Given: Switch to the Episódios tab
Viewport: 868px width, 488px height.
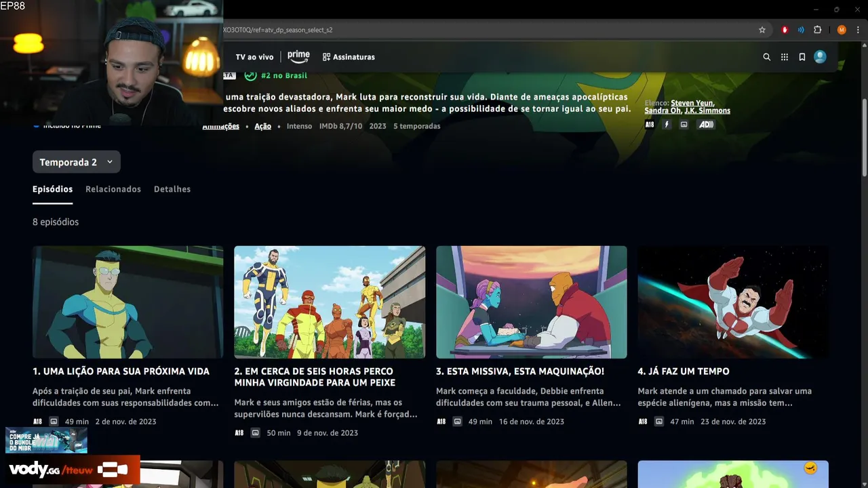Looking at the screenshot, I should point(52,189).
